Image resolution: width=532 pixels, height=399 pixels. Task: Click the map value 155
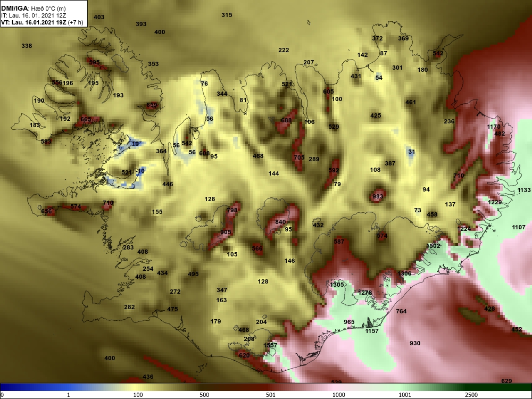157,212
